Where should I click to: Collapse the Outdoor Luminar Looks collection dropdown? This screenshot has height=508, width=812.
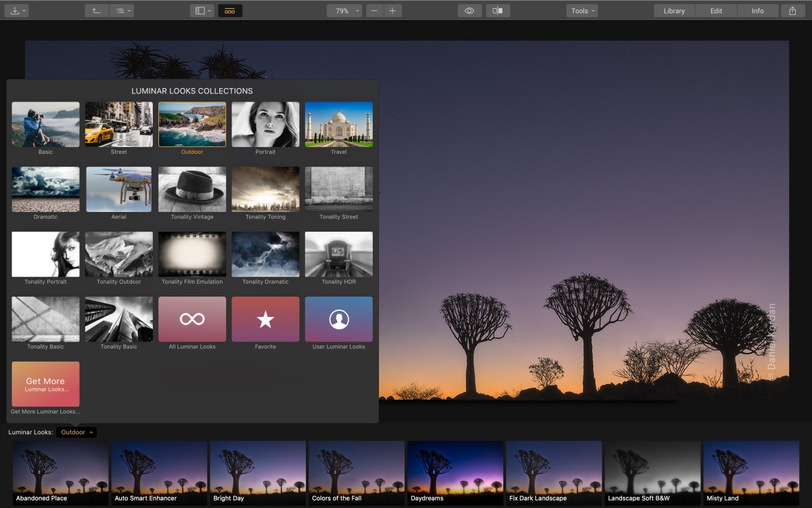76,432
